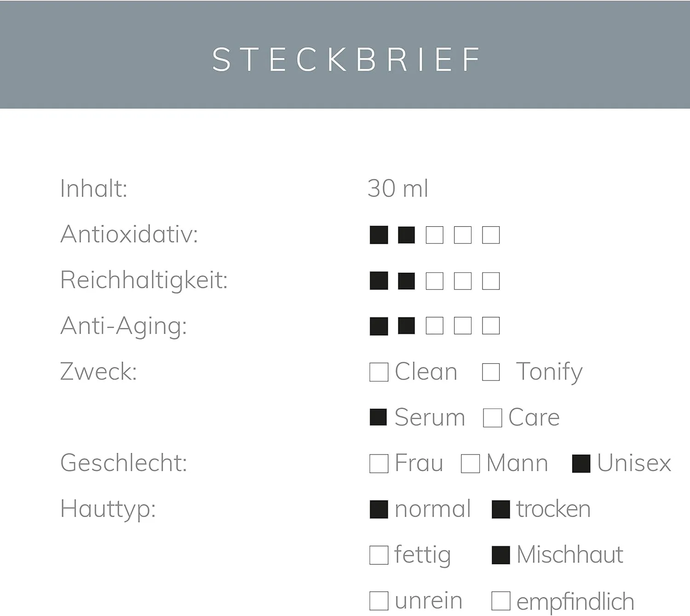The height and width of the screenshot is (616, 690).
Task: Check the Clean checkbox
Action: coord(379,372)
